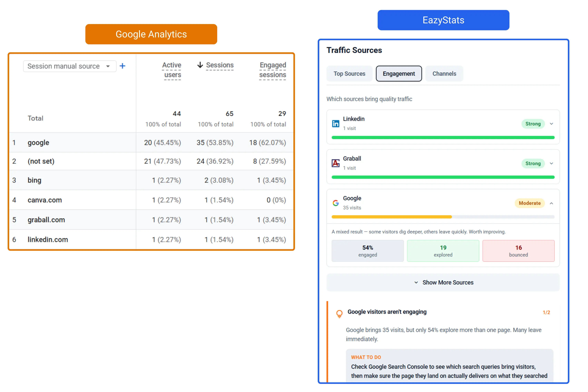Viewport: 588px width, 392px height.
Task: Click Which sources bring quality traffic text
Action: click(369, 99)
